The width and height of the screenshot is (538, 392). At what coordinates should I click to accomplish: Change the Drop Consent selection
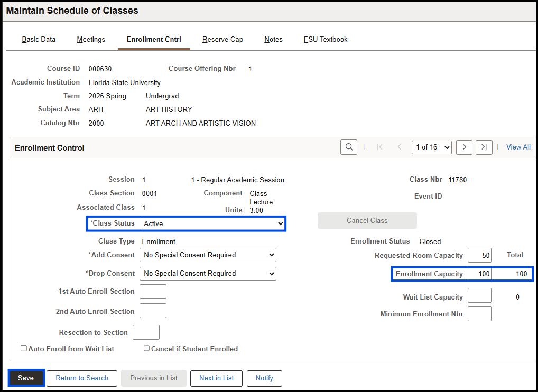(x=208, y=273)
